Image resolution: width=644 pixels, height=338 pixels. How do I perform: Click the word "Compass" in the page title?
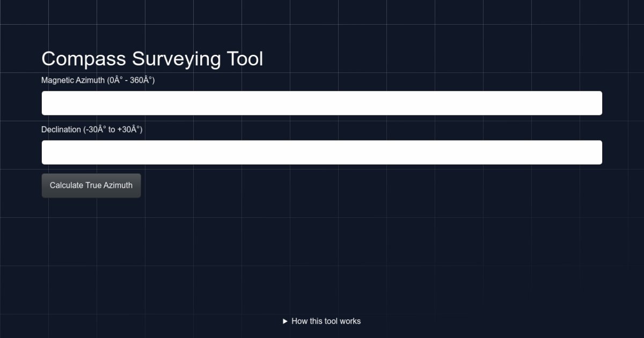point(84,59)
